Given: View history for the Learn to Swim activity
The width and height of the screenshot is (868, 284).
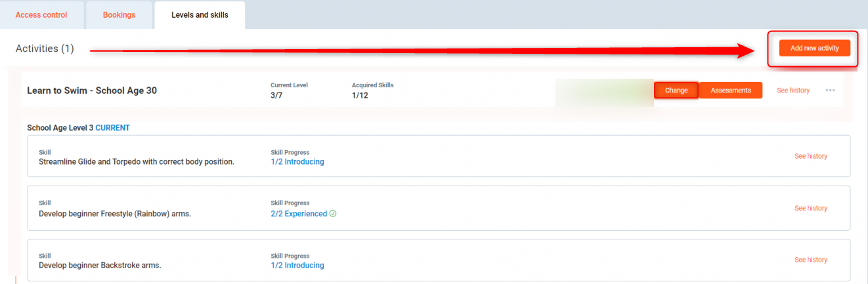Looking at the screenshot, I should 792,91.
